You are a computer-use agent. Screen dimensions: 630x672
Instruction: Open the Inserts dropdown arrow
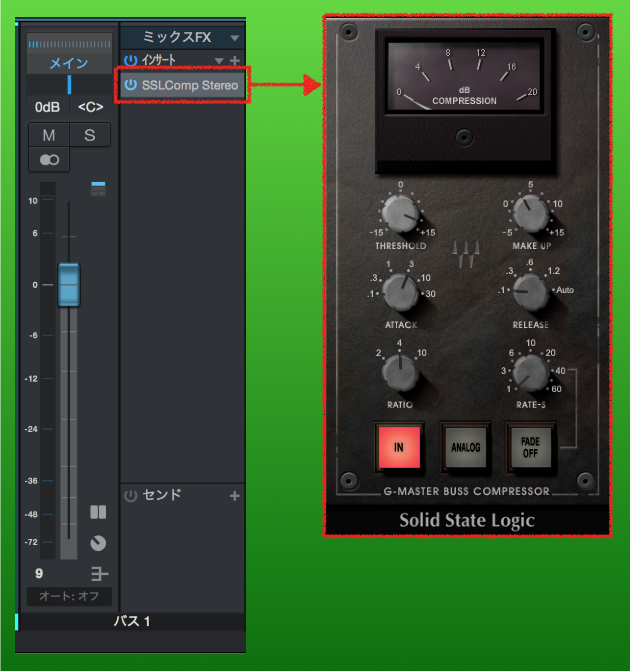coord(219,61)
